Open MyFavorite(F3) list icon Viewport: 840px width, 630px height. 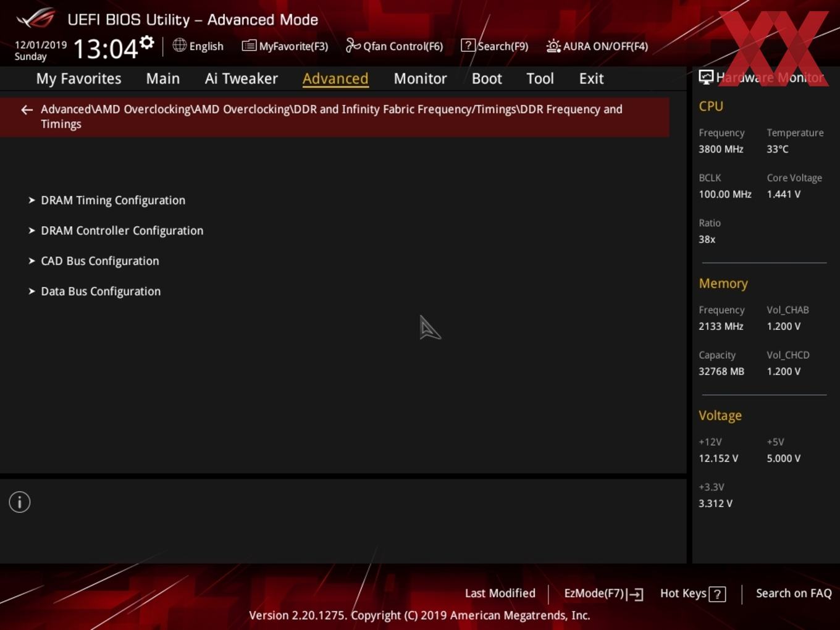tap(249, 46)
